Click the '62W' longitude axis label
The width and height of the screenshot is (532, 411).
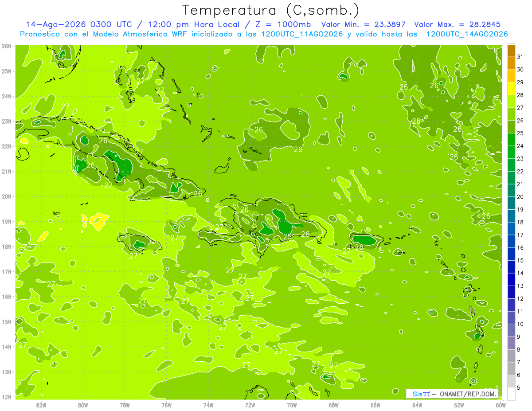pyautogui.click(x=459, y=405)
